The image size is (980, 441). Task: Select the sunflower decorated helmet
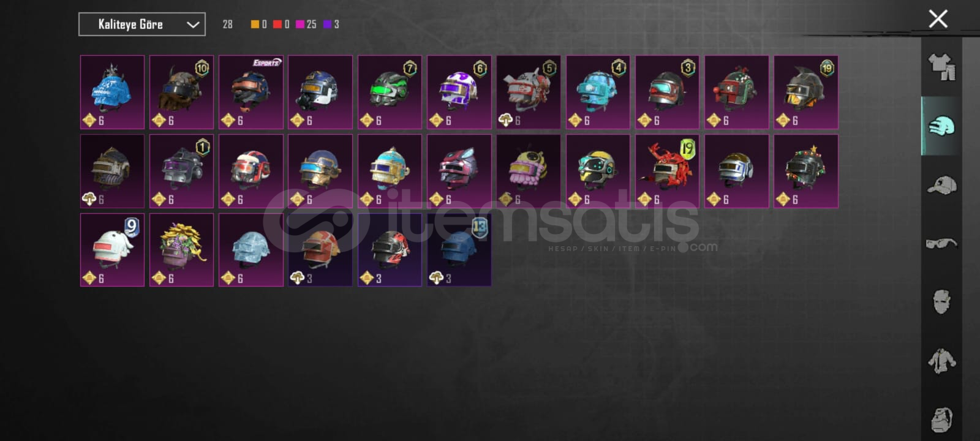pos(181,250)
